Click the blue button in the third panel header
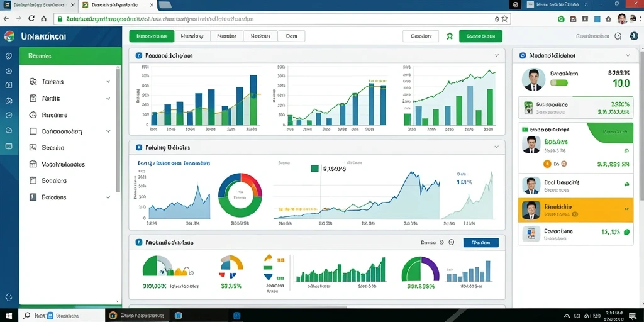This screenshot has width=644, height=322. pyautogui.click(x=481, y=242)
